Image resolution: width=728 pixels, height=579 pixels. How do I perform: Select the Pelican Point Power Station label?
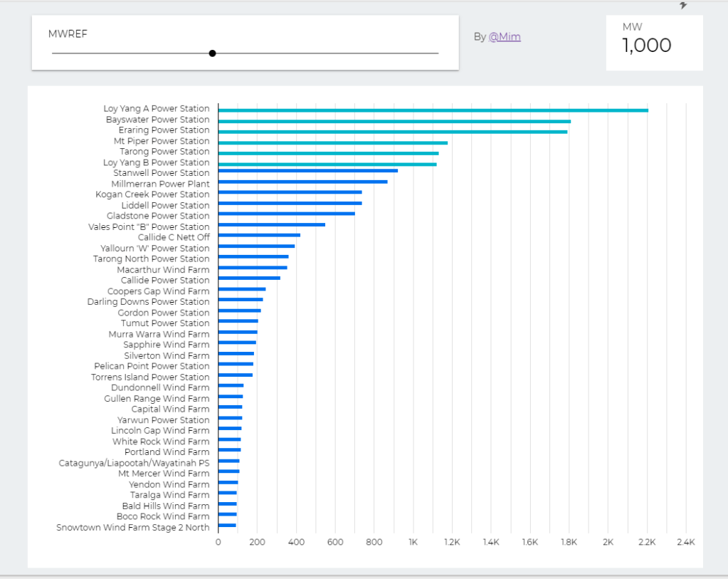pos(152,366)
